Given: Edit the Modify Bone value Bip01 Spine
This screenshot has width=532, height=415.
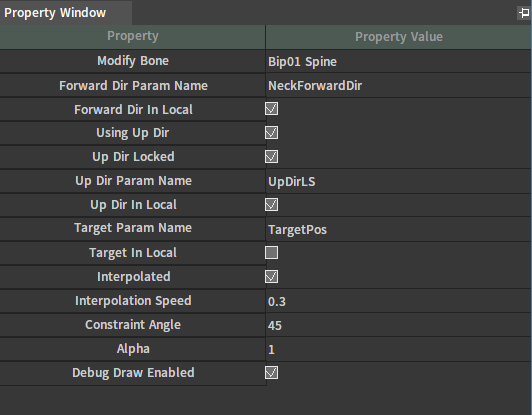Looking at the screenshot, I should click(x=399, y=61).
